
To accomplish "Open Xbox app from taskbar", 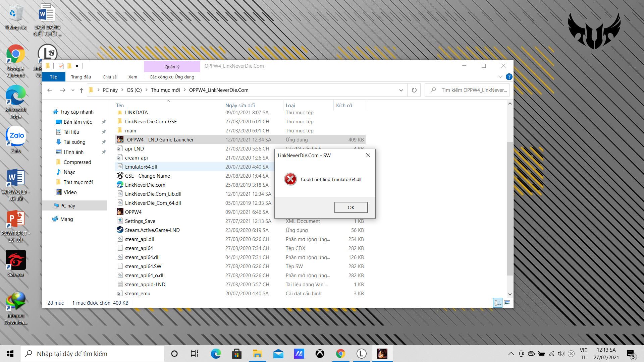I will click(320, 354).
